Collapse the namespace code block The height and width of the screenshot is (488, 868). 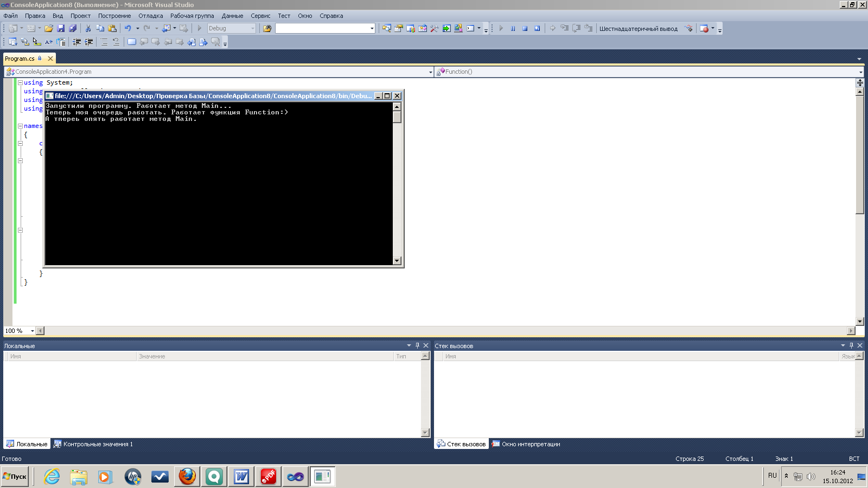click(20, 126)
